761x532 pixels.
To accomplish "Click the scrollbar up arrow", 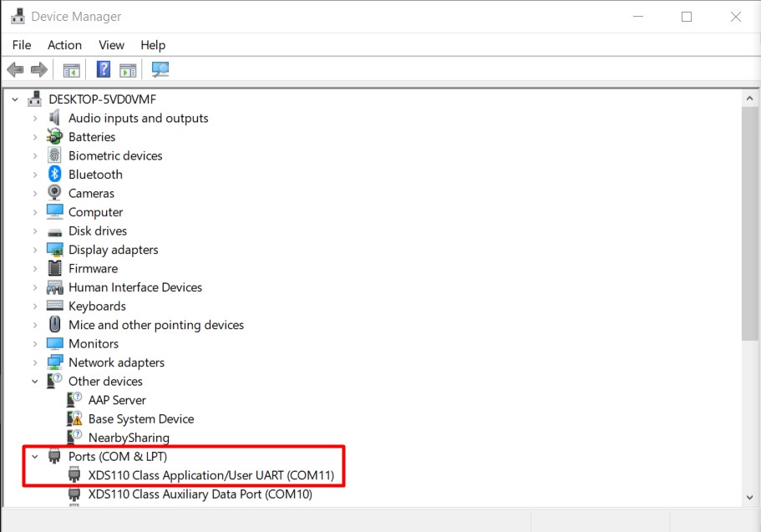I will point(750,99).
